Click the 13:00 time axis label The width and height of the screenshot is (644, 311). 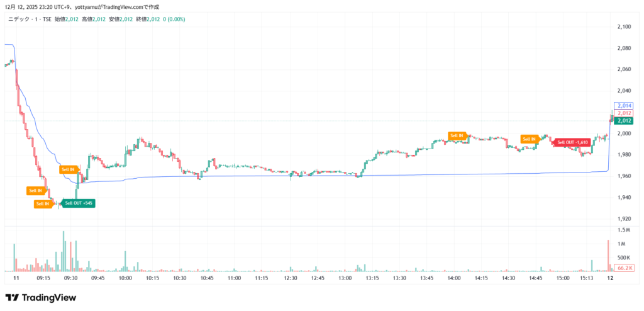(345, 278)
